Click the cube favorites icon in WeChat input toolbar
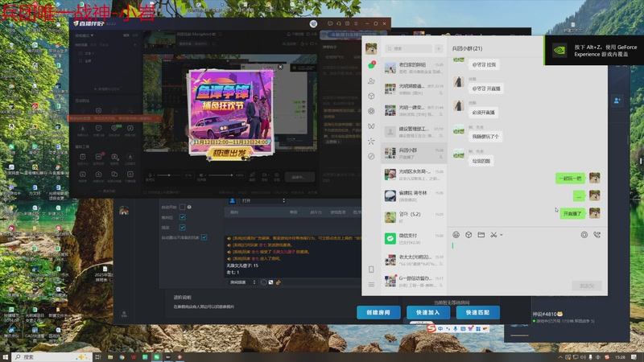The height and width of the screenshot is (362, 644). tap(469, 235)
